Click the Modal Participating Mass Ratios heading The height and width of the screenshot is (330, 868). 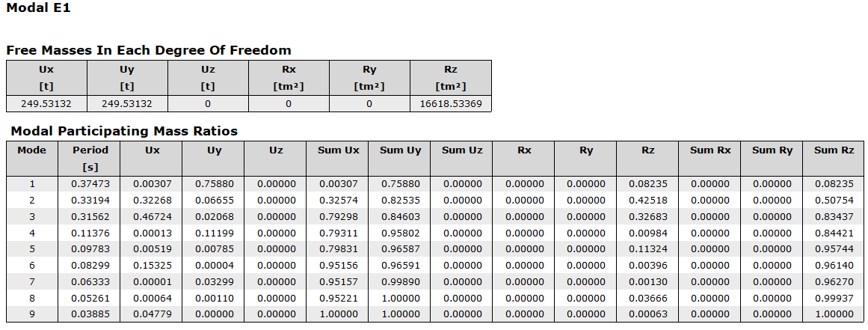coord(124,132)
